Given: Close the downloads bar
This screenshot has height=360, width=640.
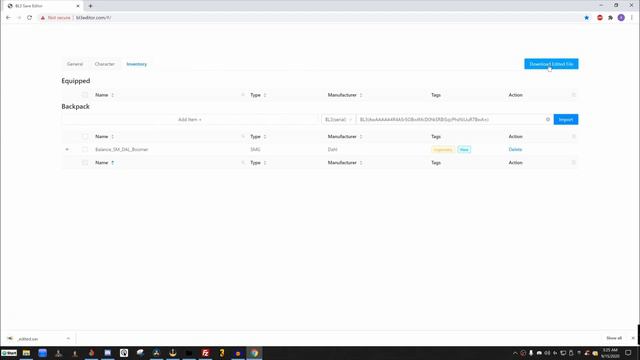Looking at the screenshot, I should (633, 338).
